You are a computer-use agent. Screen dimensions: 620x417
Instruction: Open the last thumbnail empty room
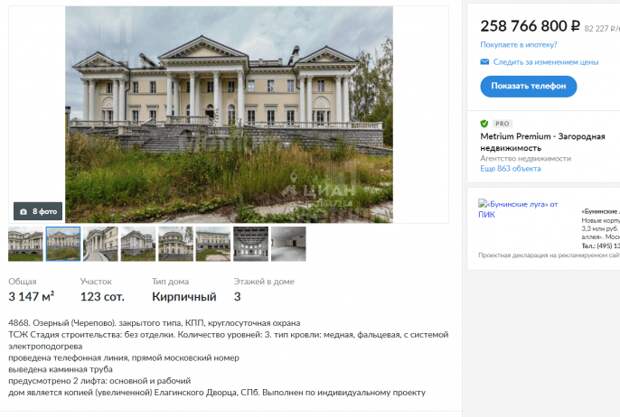[x=288, y=244]
